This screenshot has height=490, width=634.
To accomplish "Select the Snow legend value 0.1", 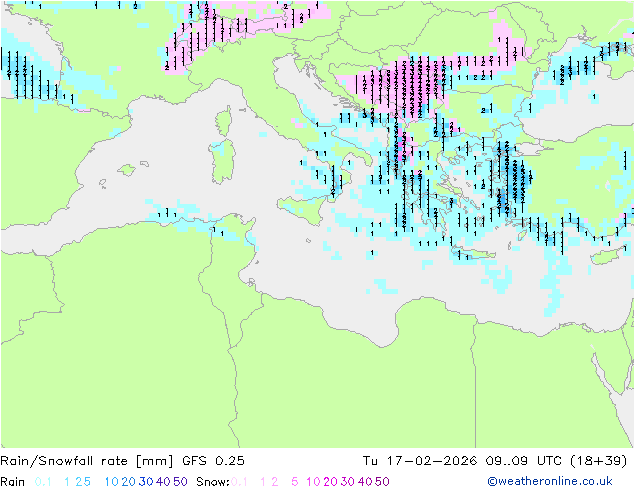I will 239,482.
